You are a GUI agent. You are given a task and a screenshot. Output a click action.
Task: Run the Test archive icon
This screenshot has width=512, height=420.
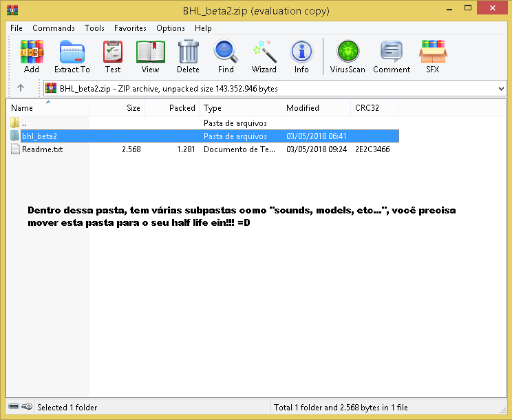(x=113, y=52)
